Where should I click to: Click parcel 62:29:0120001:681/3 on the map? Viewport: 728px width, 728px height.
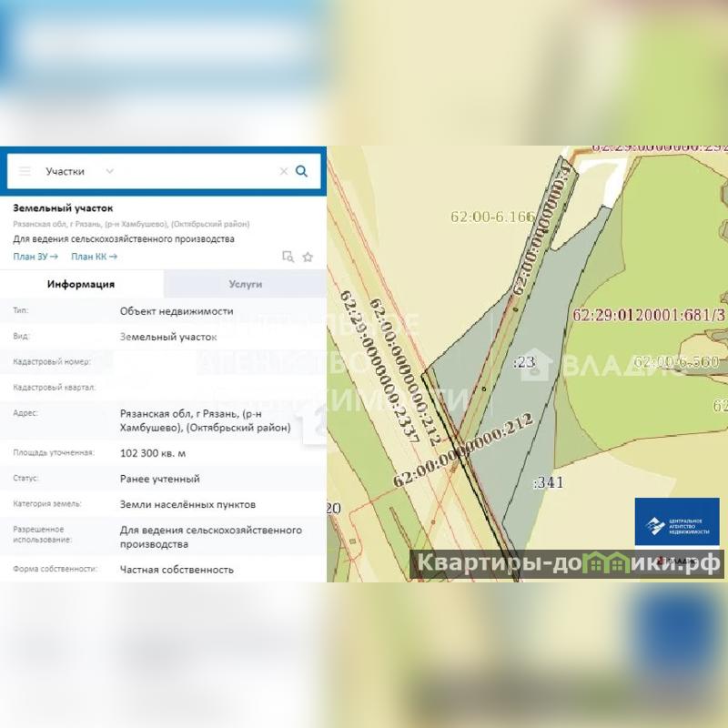coord(649,315)
